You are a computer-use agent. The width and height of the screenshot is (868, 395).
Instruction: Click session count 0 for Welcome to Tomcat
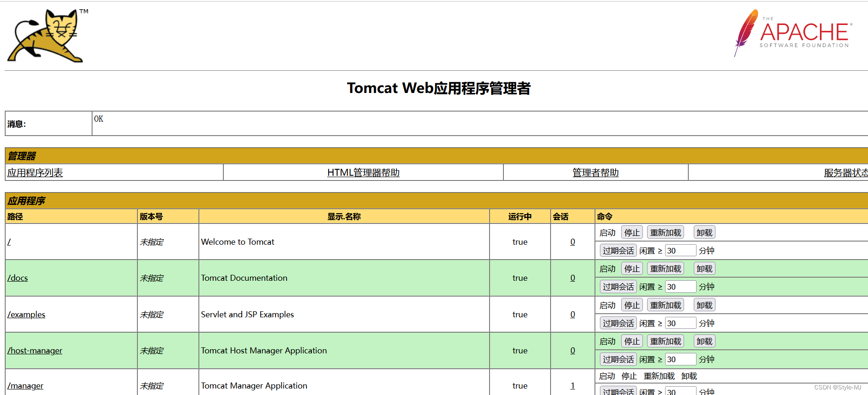pyautogui.click(x=573, y=242)
